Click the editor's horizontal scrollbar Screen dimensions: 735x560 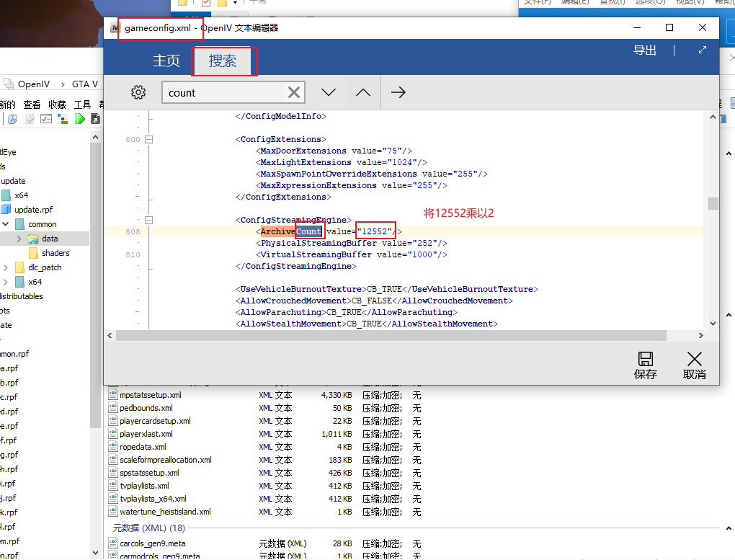click(391, 335)
